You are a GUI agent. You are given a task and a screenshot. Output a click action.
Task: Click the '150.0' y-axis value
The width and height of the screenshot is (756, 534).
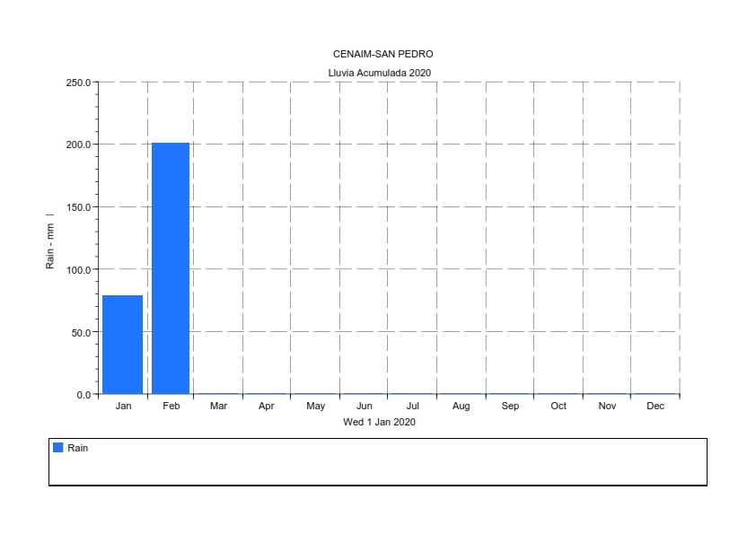click(x=79, y=207)
